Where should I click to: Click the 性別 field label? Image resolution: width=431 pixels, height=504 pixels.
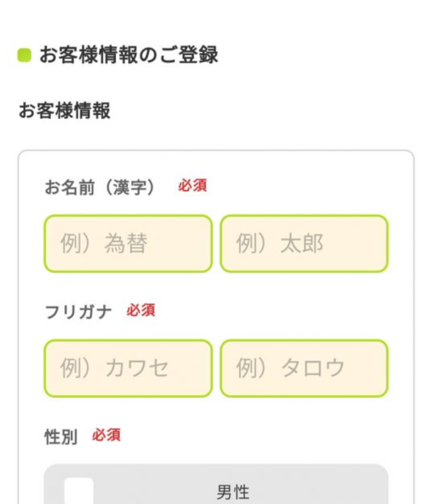(61, 437)
